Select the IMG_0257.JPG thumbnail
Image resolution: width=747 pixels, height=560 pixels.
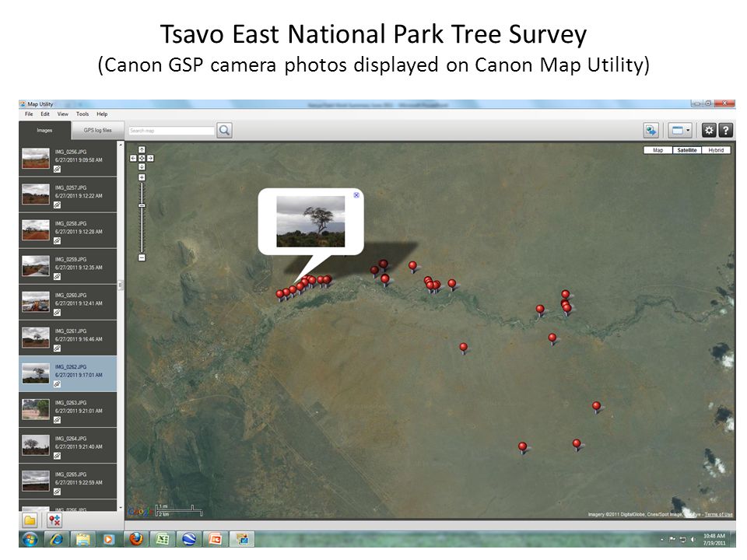36,194
